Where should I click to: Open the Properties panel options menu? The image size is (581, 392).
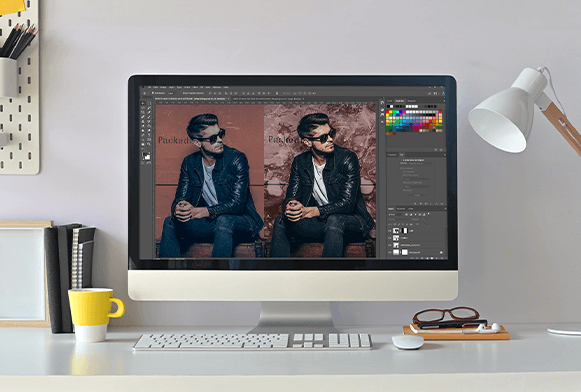point(445,155)
